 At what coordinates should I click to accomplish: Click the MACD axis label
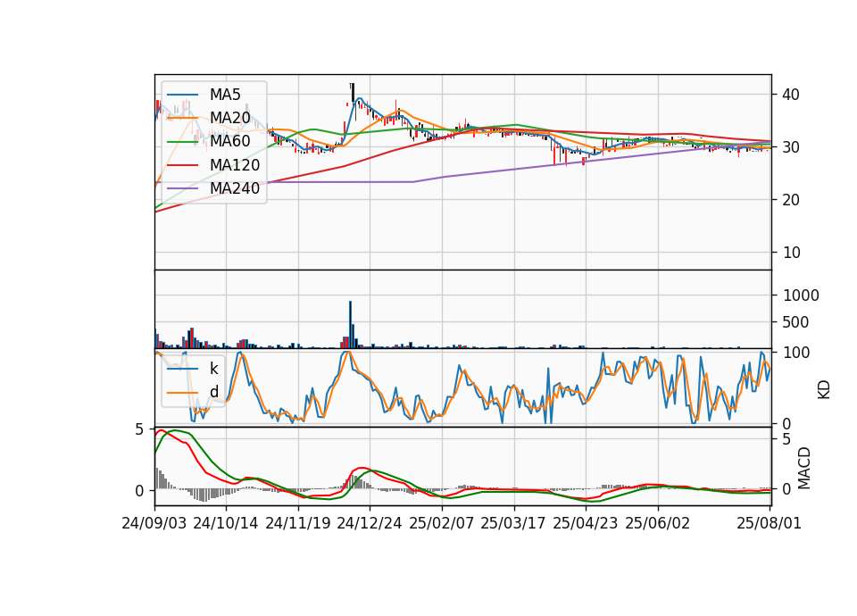[804, 469]
